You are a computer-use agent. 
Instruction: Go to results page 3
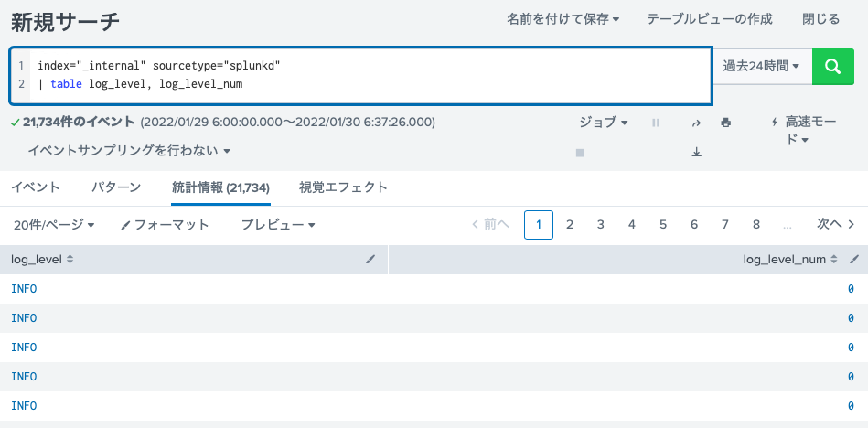click(x=601, y=225)
